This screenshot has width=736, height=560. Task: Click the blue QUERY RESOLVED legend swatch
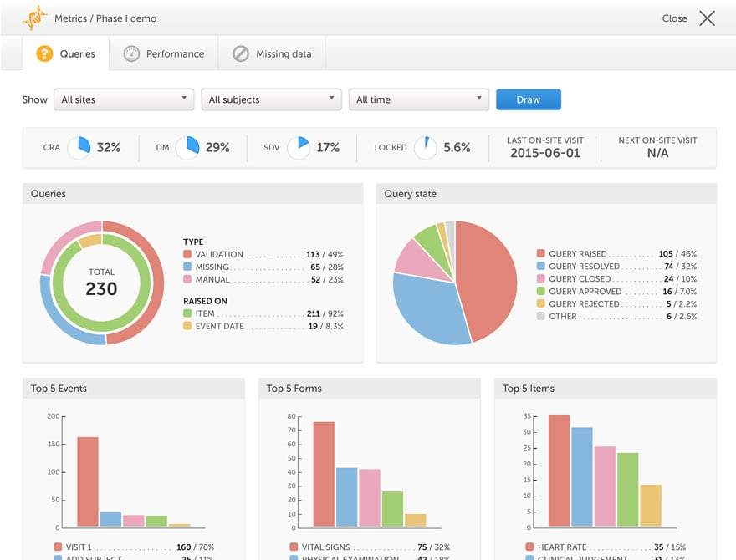point(541,266)
